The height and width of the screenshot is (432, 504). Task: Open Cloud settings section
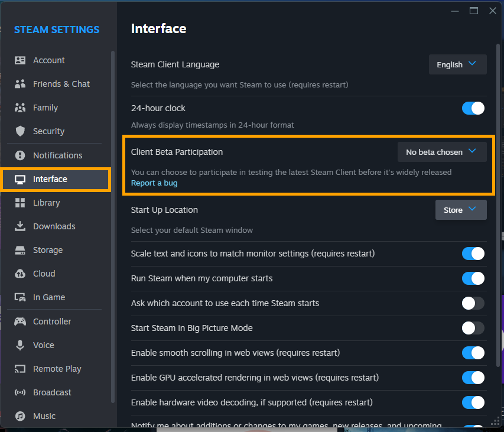(56, 274)
